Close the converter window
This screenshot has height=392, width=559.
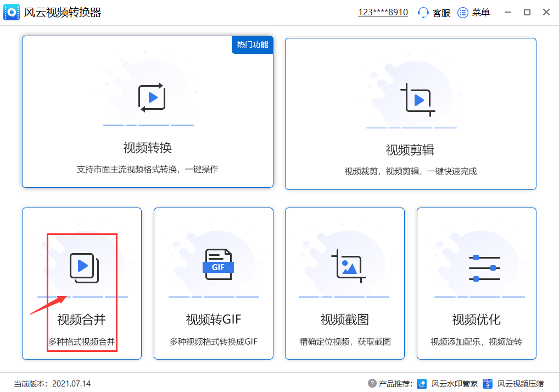coord(546,13)
